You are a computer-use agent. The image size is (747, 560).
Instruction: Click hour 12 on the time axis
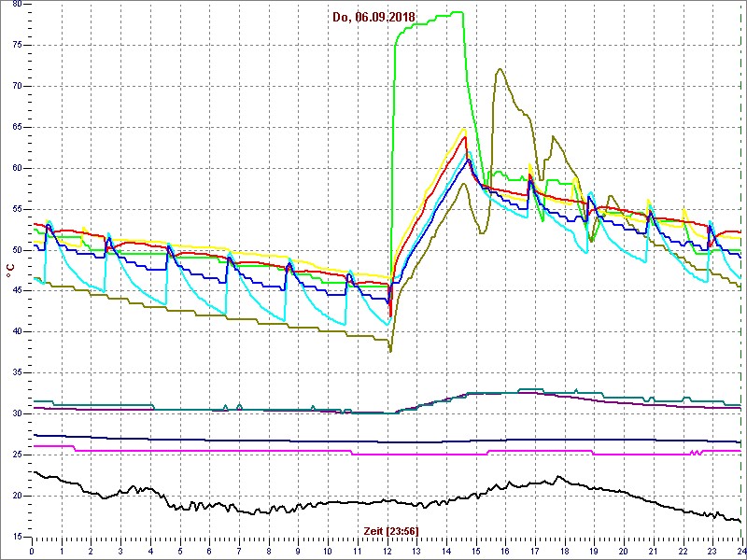[x=387, y=551]
